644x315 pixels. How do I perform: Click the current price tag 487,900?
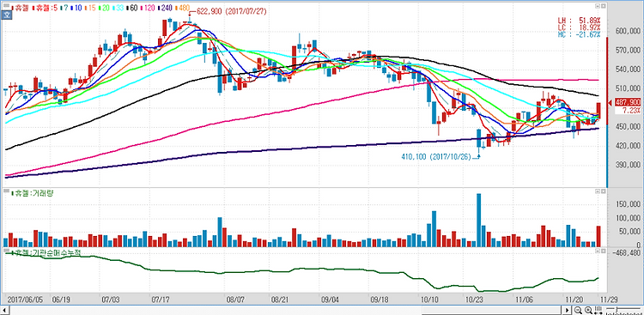[629, 102]
